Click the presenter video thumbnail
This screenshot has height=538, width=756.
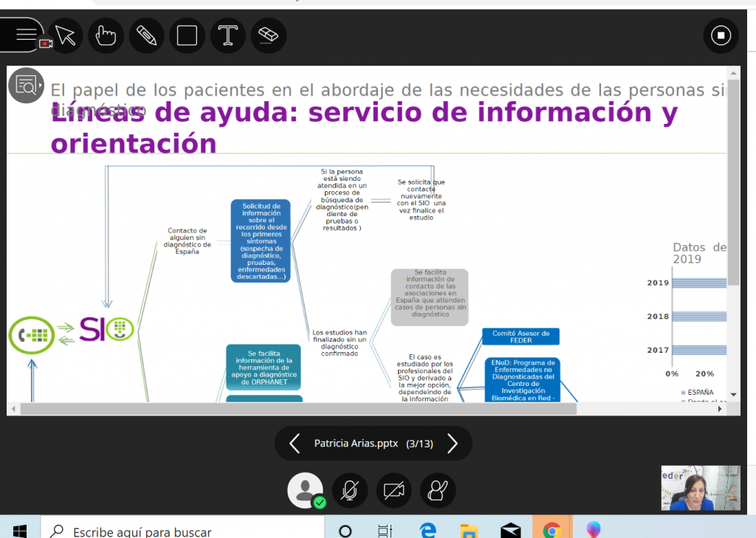[x=700, y=488]
